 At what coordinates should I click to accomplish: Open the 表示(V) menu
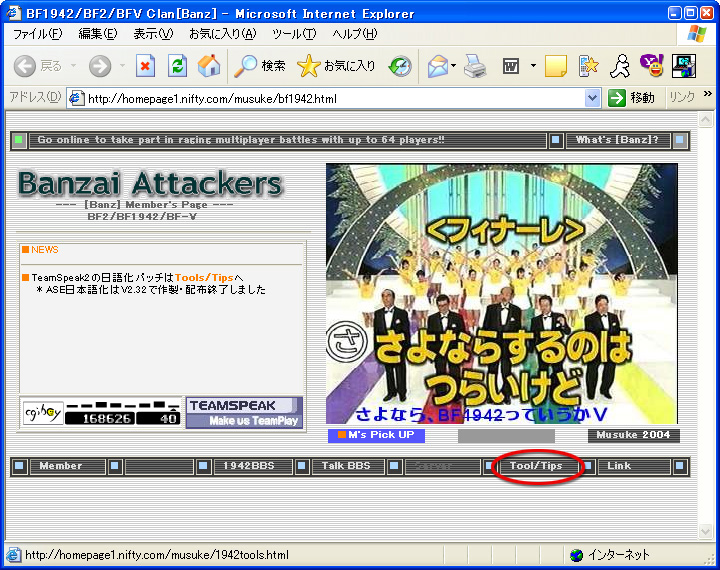pos(153,34)
